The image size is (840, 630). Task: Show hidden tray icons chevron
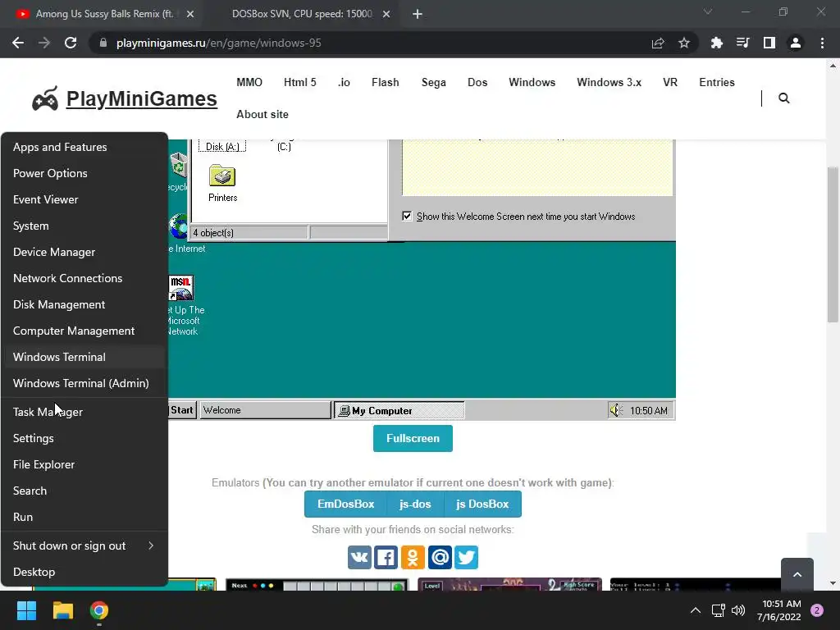click(x=696, y=610)
